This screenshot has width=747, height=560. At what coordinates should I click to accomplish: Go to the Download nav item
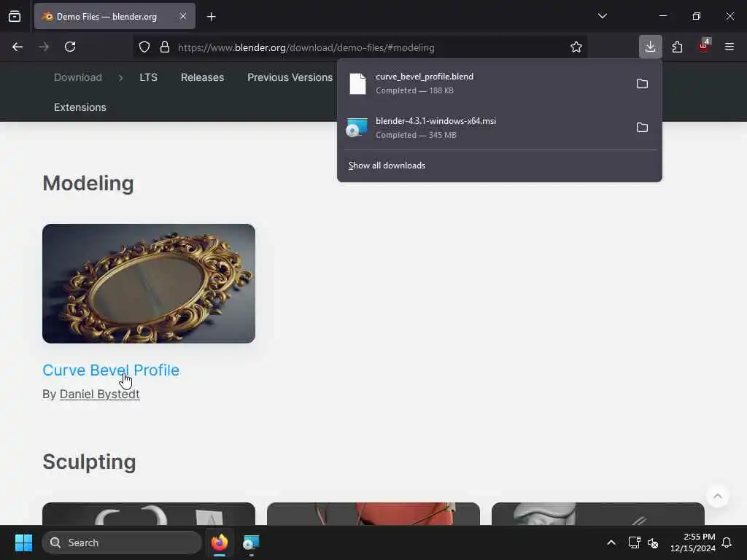click(77, 77)
